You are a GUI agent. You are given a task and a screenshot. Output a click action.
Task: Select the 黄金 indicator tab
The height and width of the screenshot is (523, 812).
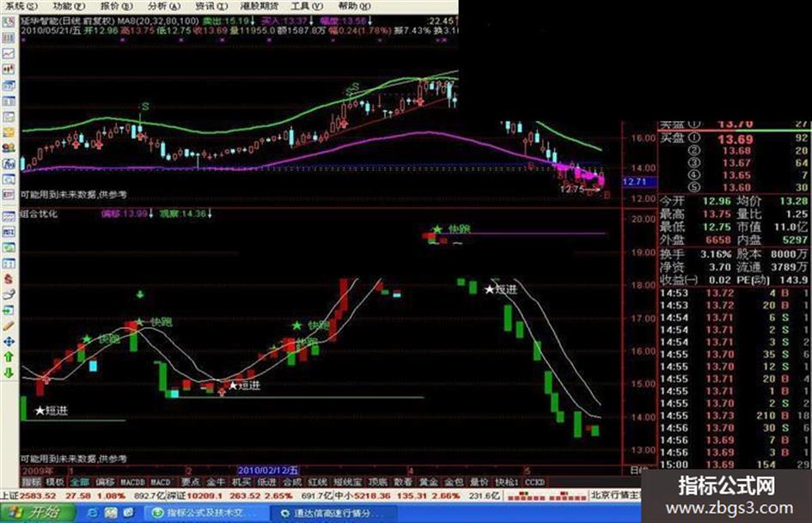click(x=429, y=482)
